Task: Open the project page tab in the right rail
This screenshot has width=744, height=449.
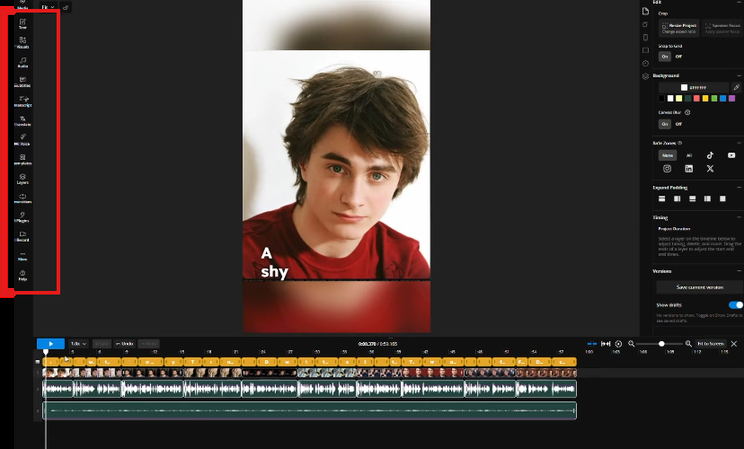Action: click(645, 11)
